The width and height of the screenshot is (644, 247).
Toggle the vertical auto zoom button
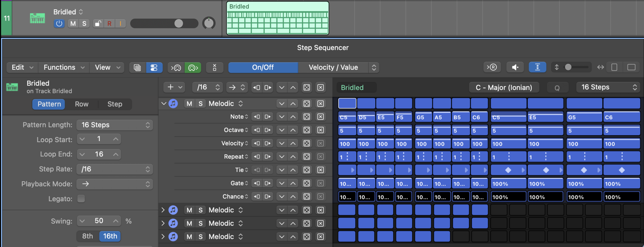click(537, 67)
